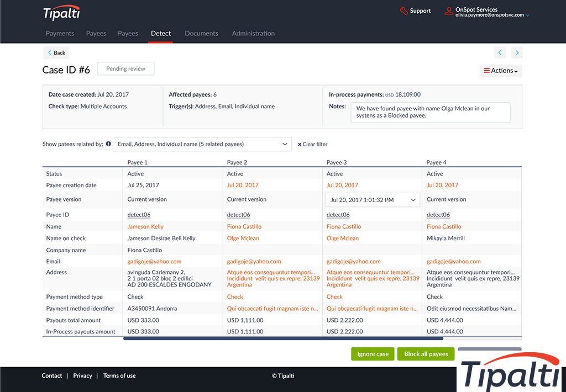Viewport: 566px width, 392px height.
Task: Open the related payees filter dropdown
Action: pos(202,144)
